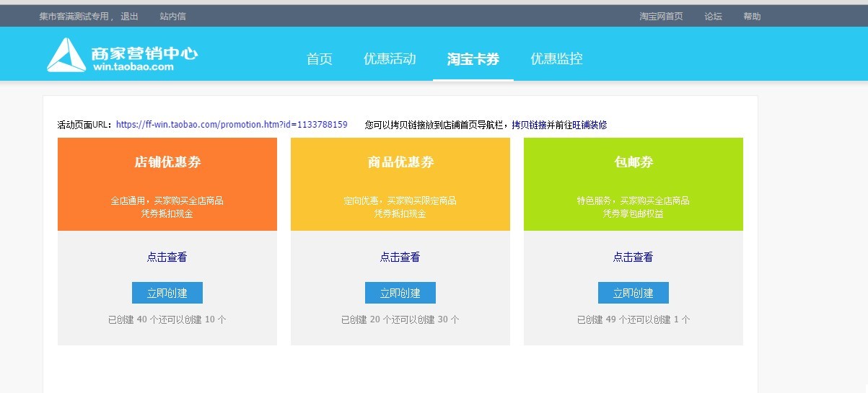Click the 商家营销中心 triangle logo
The width and height of the screenshot is (868, 393).
(66, 55)
